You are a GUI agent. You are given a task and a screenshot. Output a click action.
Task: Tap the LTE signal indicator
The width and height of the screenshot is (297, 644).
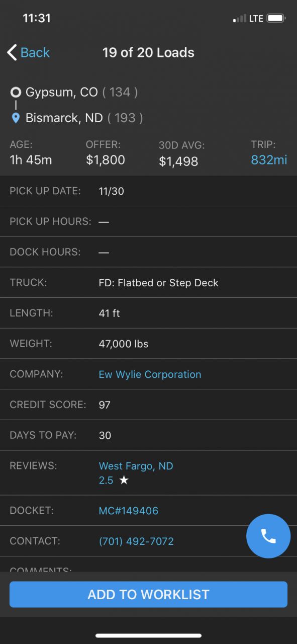click(256, 19)
